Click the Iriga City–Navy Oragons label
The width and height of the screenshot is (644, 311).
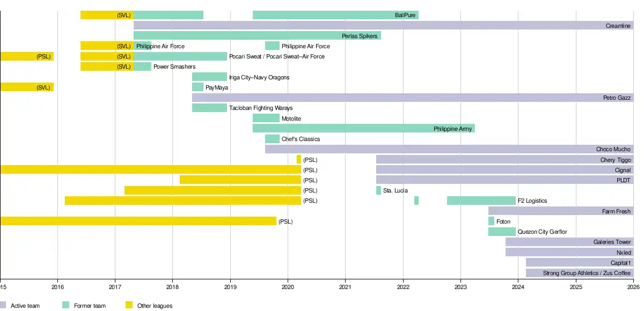pos(259,77)
